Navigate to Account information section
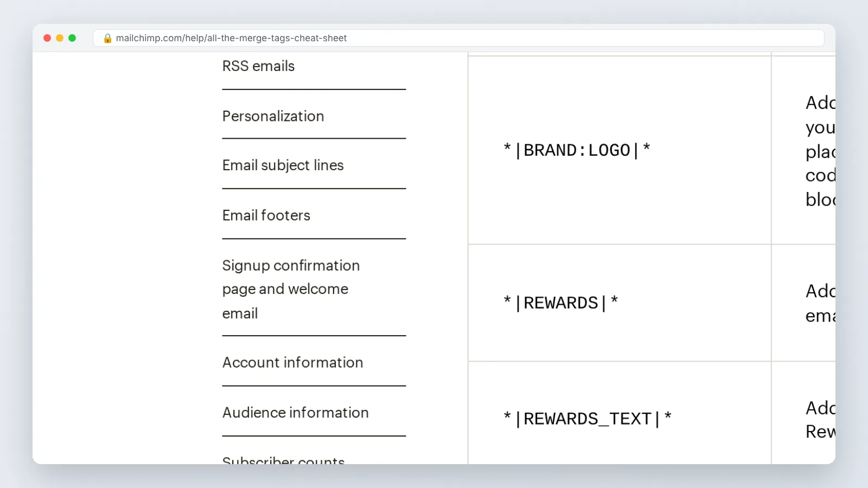The image size is (868, 488). [x=292, y=362]
